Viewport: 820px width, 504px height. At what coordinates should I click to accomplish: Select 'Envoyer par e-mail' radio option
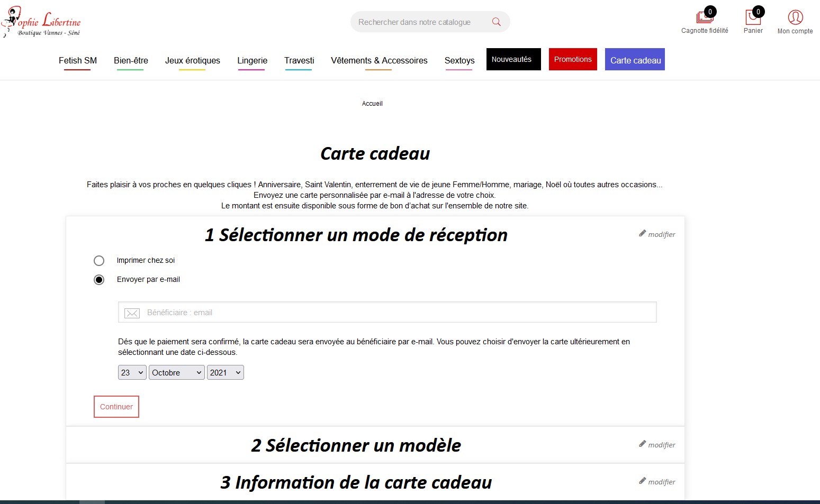(x=99, y=280)
